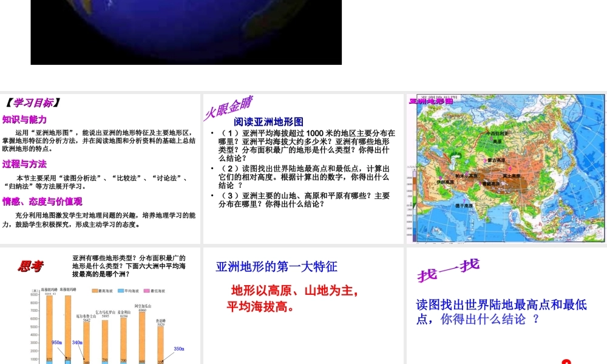Click the red text 平均海拔高。
This screenshot has height=364, width=607.
tap(260, 306)
